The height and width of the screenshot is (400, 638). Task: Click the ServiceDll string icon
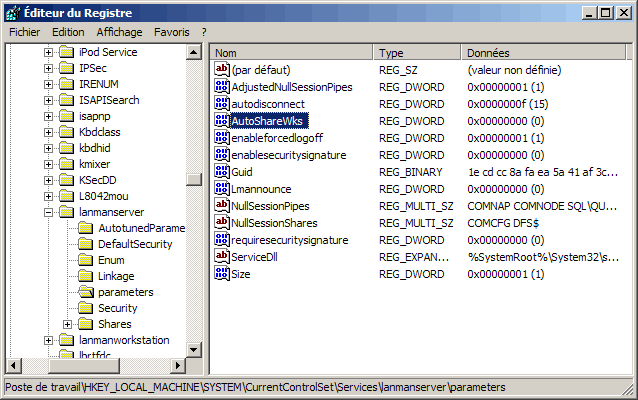[222, 257]
